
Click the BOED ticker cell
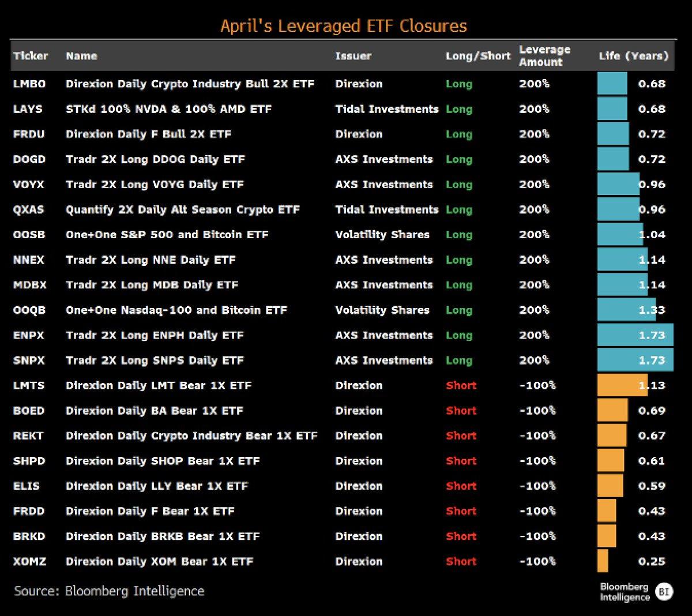tap(29, 411)
